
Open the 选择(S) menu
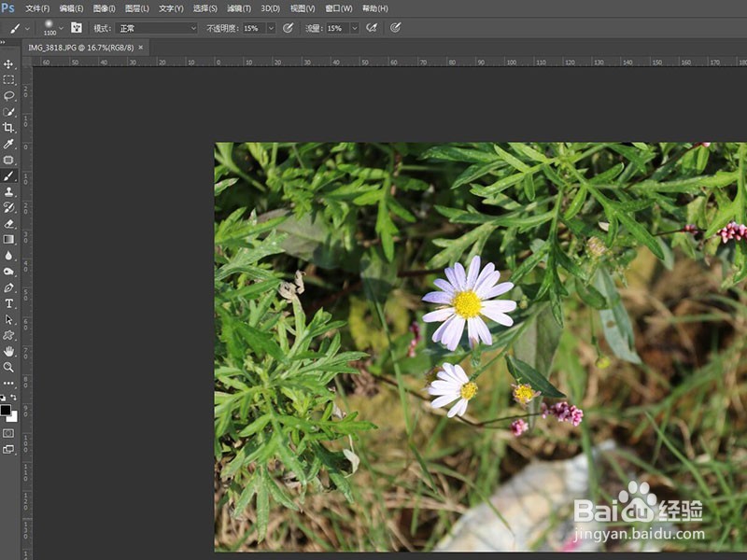point(204,8)
